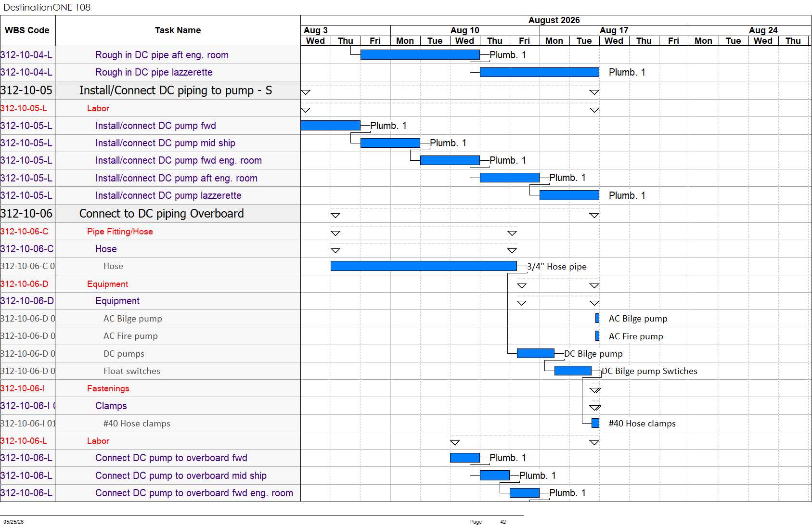Click page number 42 in the footer

(x=503, y=522)
